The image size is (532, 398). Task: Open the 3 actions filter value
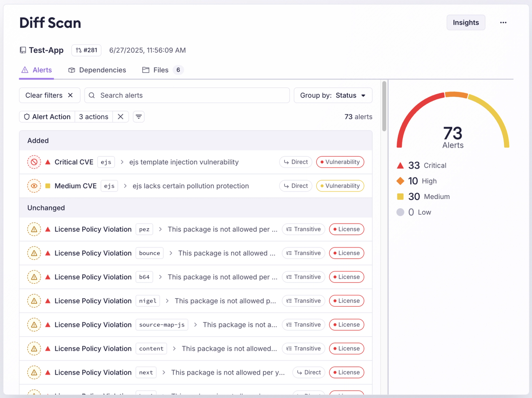click(x=94, y=117)
